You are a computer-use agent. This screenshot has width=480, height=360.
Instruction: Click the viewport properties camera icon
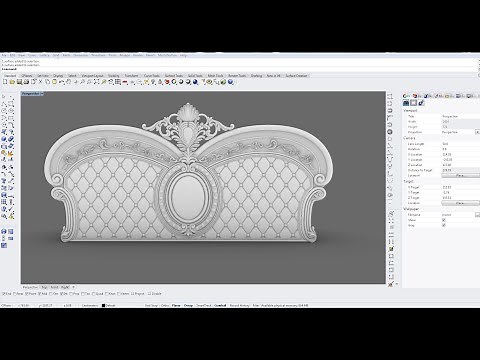tap(406, 103)
